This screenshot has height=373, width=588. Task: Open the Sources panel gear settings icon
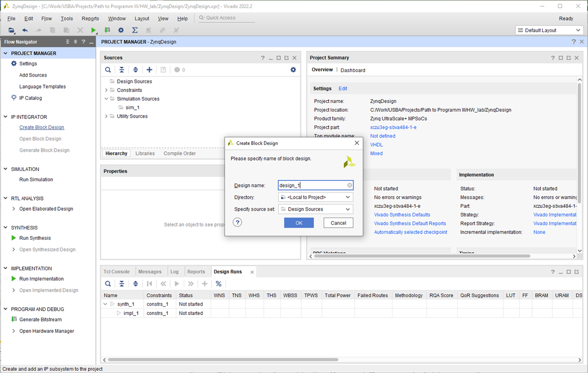click(293, 70)
